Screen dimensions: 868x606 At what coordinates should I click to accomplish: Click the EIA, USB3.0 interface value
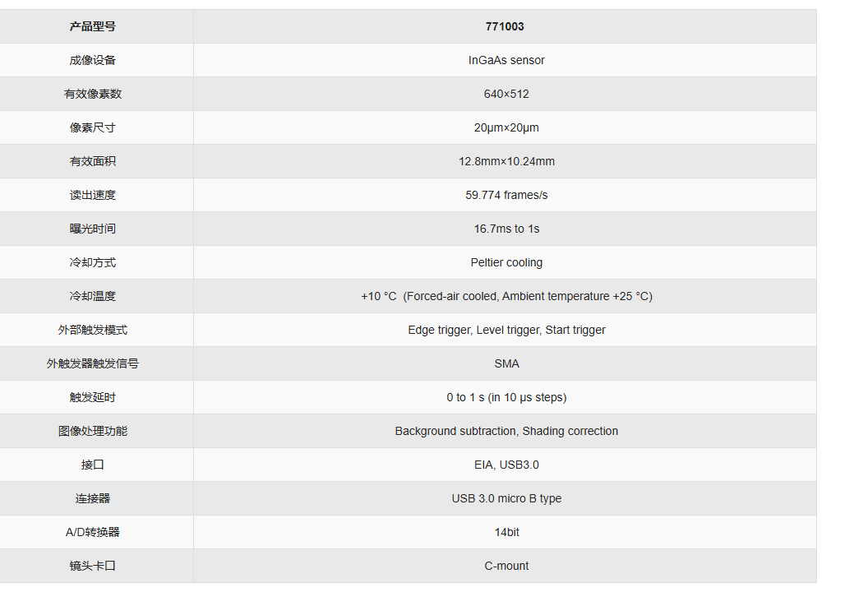[506, 465]
